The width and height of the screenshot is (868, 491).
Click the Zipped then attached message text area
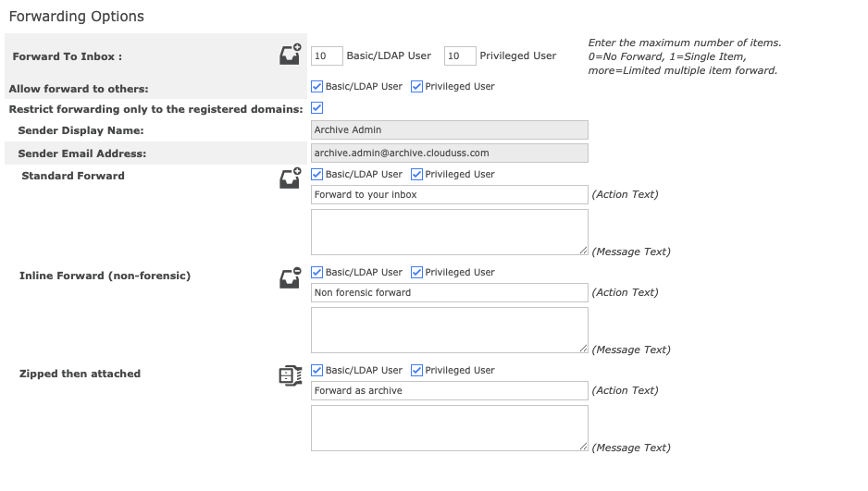[449, 428]
